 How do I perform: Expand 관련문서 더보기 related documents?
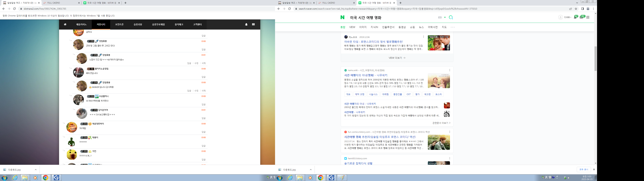point(441,123)
